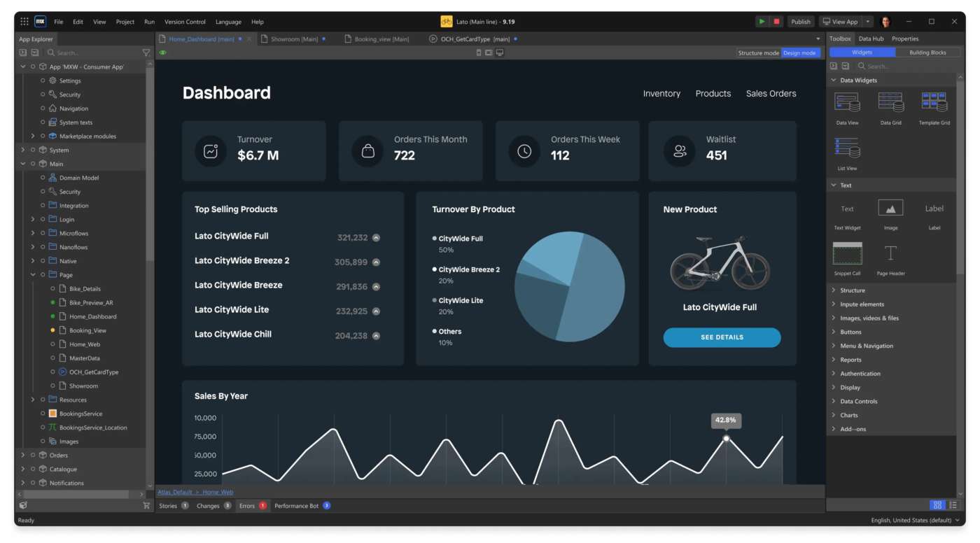Click the View App button

pos(841,22)
